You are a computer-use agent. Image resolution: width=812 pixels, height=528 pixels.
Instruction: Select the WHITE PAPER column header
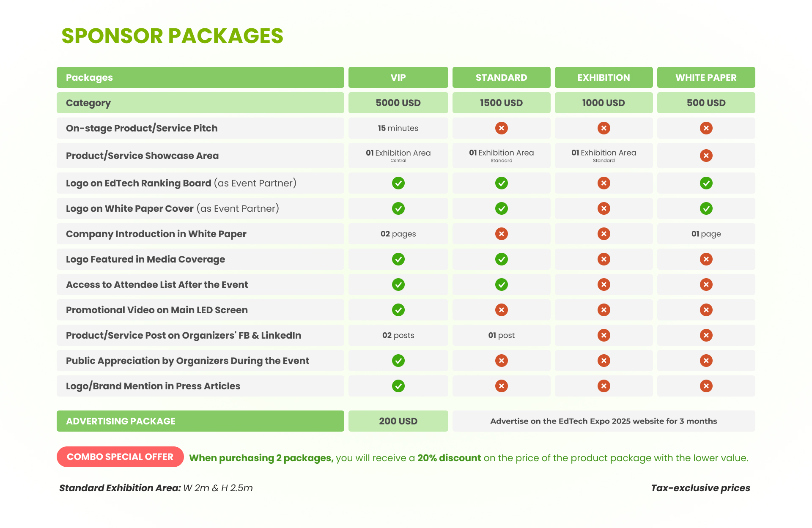coord(706,77)
